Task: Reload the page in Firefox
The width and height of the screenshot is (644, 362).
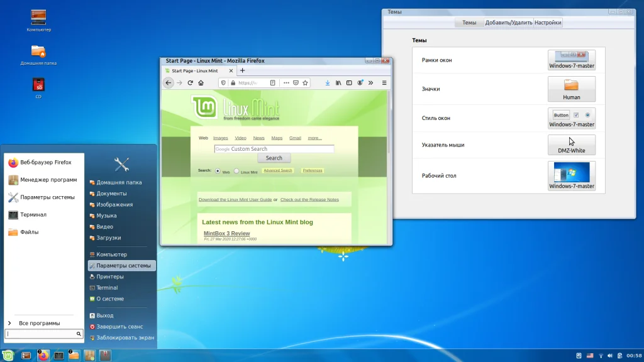Action: pos(190,83)
